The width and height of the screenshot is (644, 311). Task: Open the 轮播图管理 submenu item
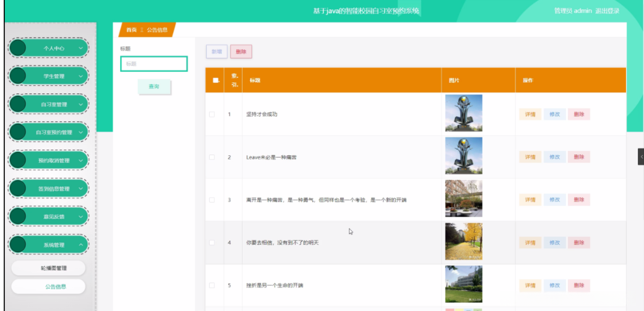(48, 268)
